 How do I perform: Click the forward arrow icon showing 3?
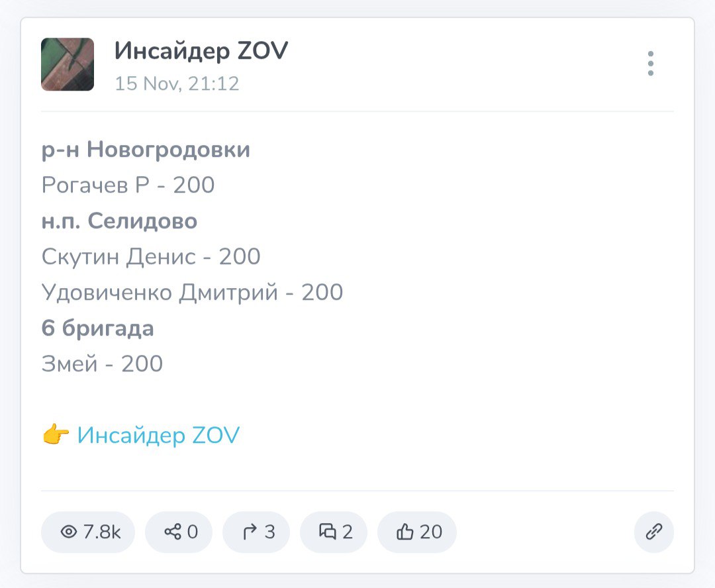[250, 532]
